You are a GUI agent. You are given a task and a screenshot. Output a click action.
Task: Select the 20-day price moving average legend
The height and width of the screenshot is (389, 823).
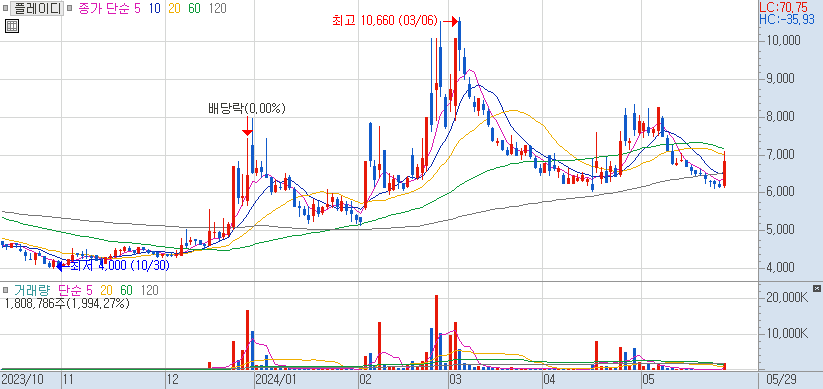174,8
